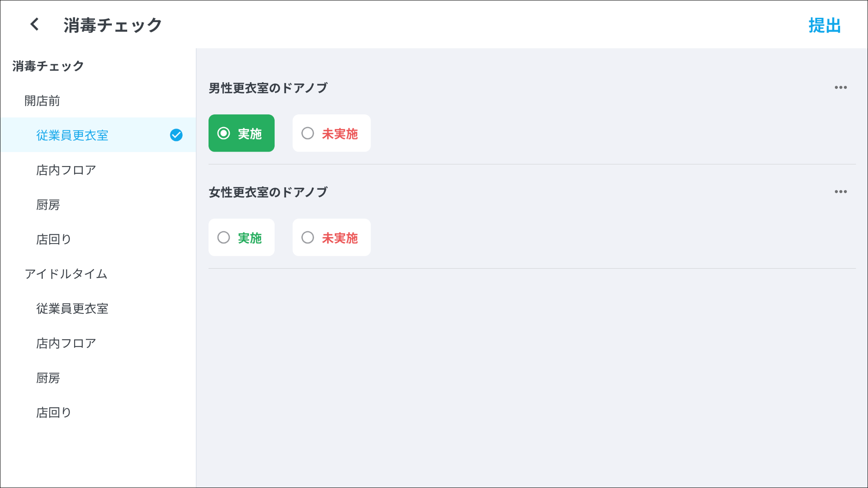Go to 店回り under 開店前
Image resolution: width=868 pixels, height=488 pixels.
pos(54,239)
